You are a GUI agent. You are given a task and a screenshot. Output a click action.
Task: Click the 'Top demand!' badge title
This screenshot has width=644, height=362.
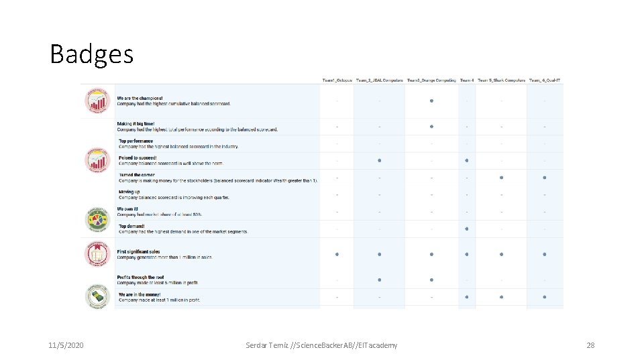pos(131,226)
